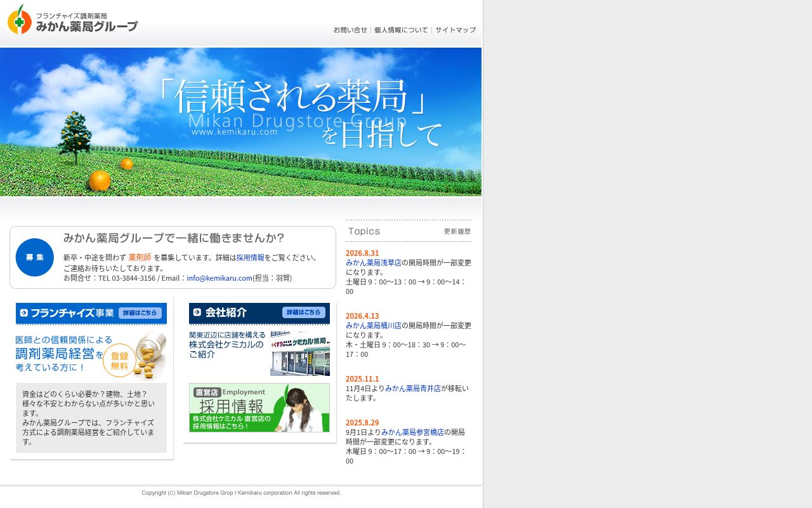Viewport: 812px width, 508px height.
Task: Click the topic date 2026.8.31
Action: tap(362, 253)
